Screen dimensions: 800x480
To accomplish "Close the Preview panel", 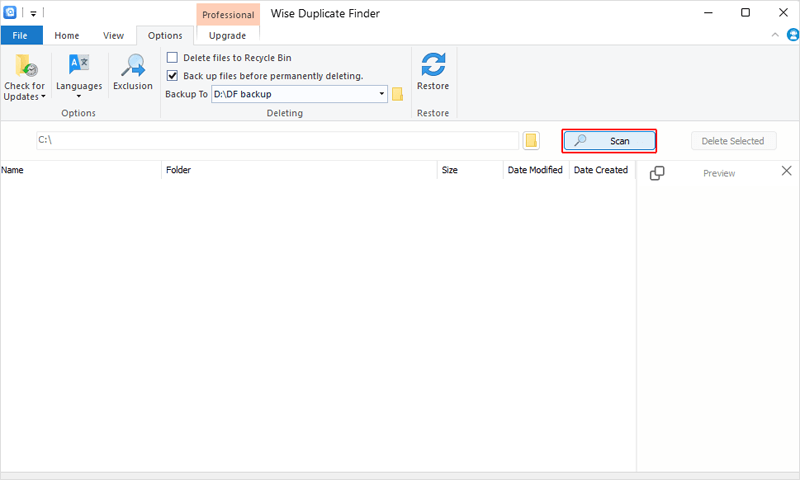I will point(786,171).
